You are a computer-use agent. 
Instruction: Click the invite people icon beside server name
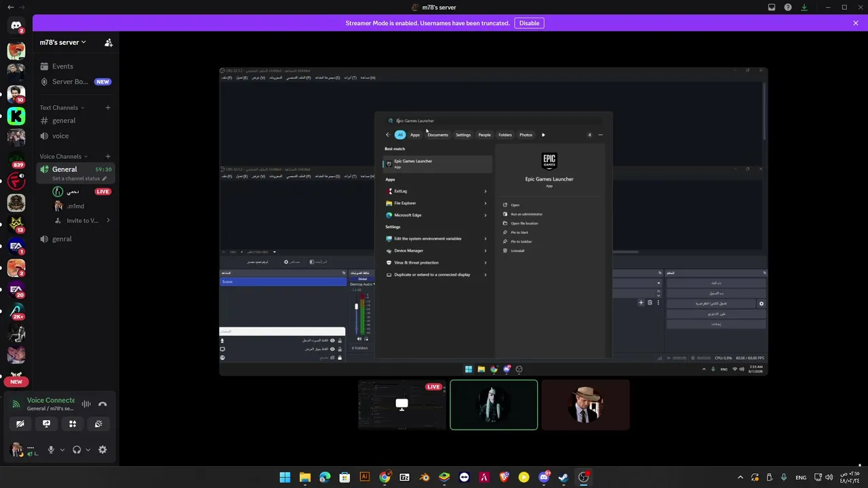(108, 43)
